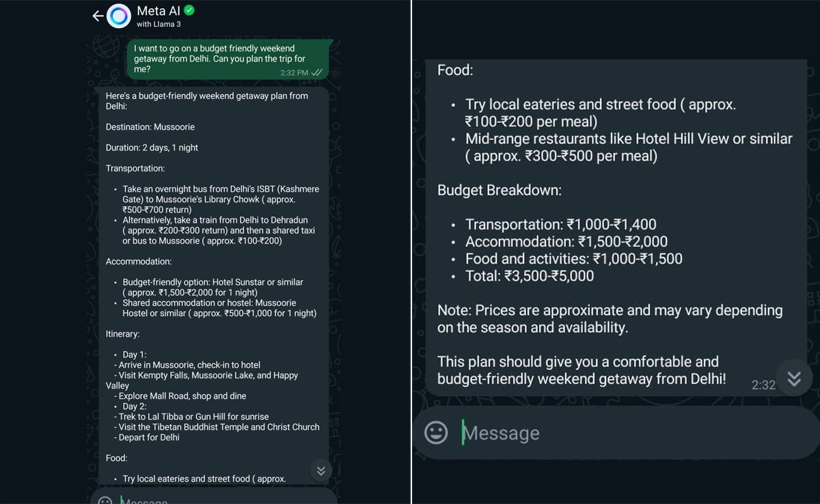The width and height of the screenshot is (820, 504).
Task: Click the 'Itinerary:' heading
Action: click(123, 334)
